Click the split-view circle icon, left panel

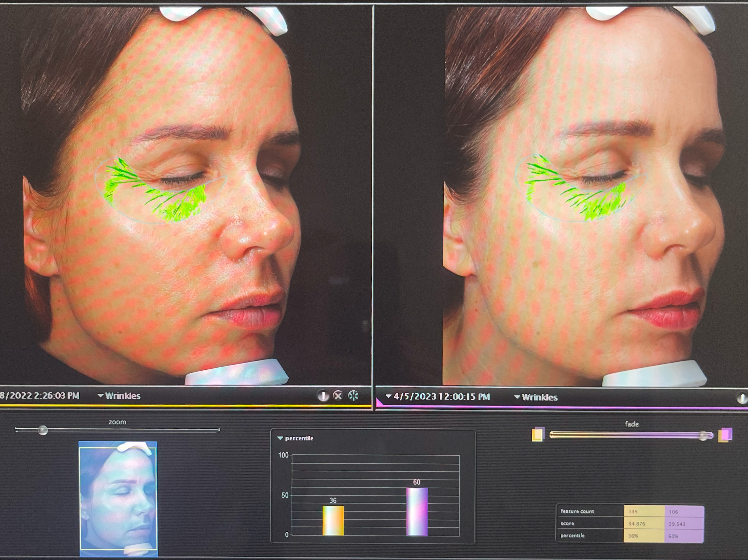[323, 396]
